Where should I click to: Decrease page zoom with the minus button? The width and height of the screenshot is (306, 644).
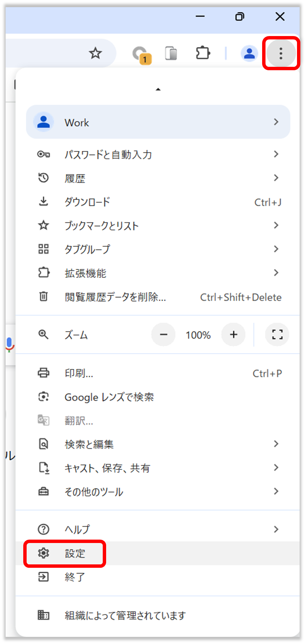pyautogui.click(x=163, y=334)
